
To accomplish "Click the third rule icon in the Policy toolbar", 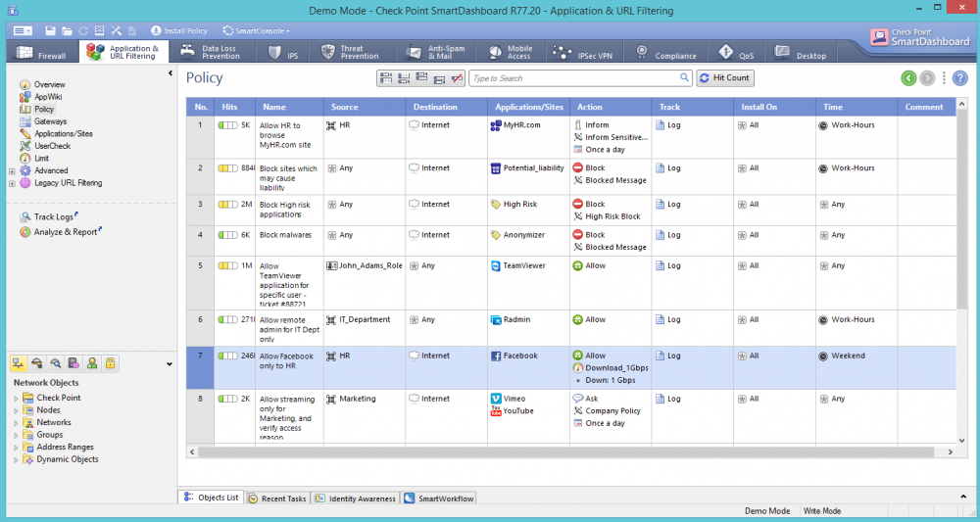I will (421, 78).
